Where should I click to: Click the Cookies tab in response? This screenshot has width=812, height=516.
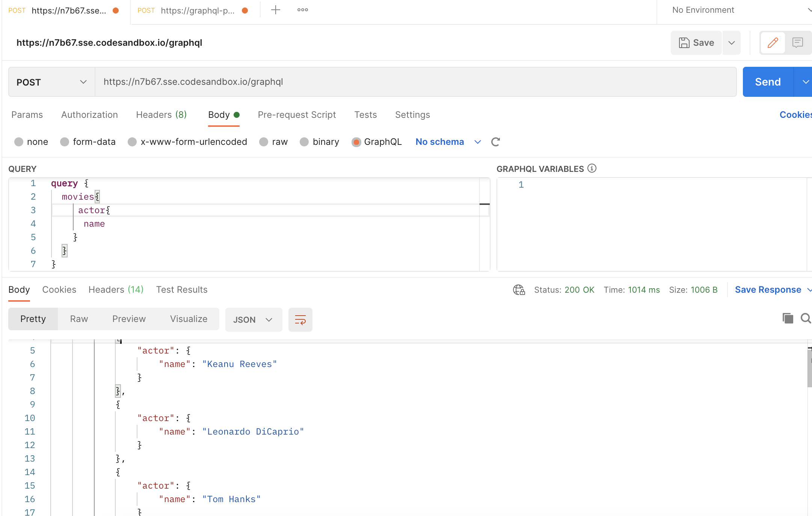(x=59, y=290)
